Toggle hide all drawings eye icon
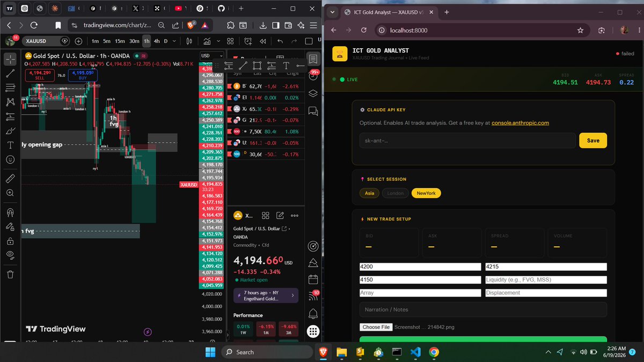Viewport: 644px width, 362px height. (10, 255)
